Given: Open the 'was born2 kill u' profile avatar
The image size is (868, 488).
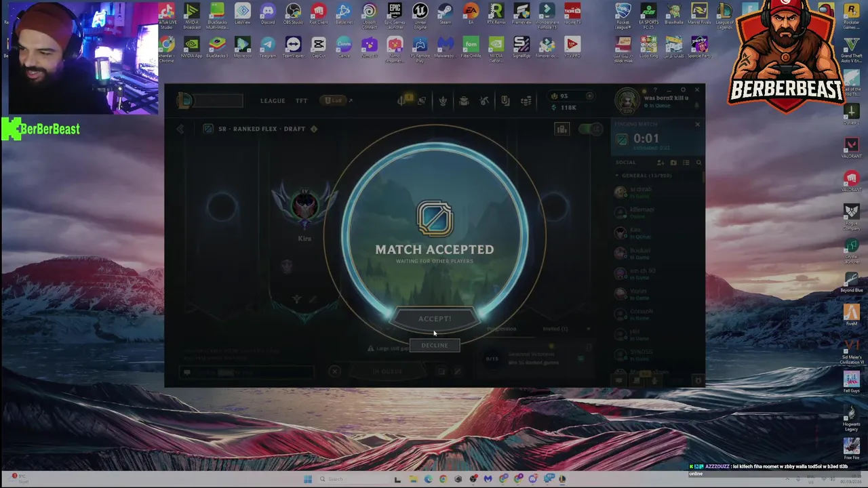Looking at the screenshot, I should click(x=627, y=101).
